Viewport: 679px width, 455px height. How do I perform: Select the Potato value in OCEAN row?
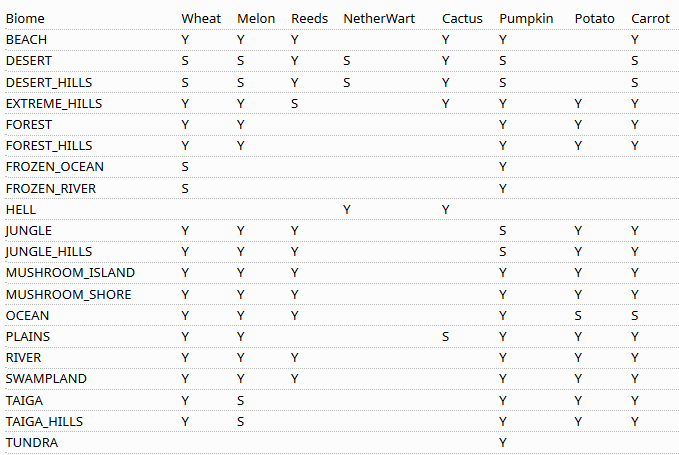point(578,315)
